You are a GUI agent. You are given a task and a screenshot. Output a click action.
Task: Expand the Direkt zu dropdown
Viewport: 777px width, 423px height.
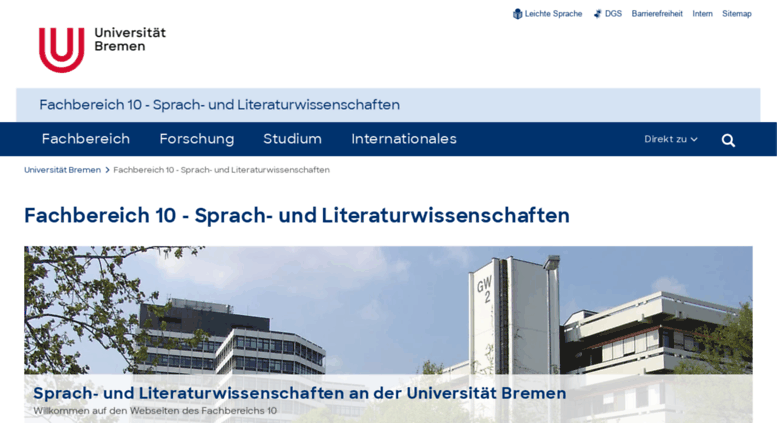click(670, 139)
